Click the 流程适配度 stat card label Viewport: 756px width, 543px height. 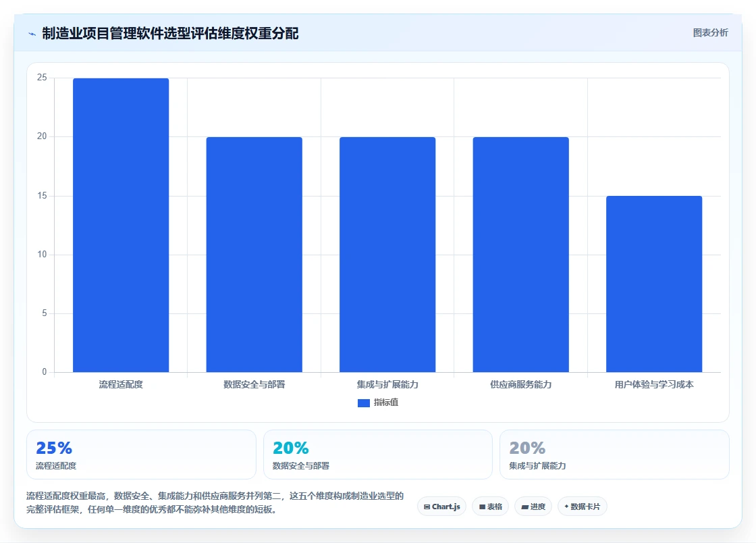coord(56,466)
